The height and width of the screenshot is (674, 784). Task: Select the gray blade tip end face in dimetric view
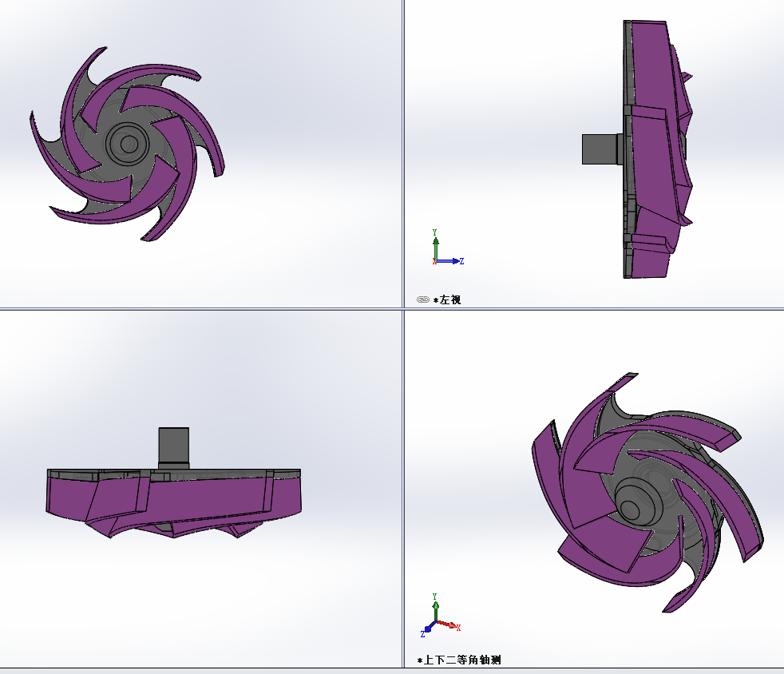coord(732,436)
